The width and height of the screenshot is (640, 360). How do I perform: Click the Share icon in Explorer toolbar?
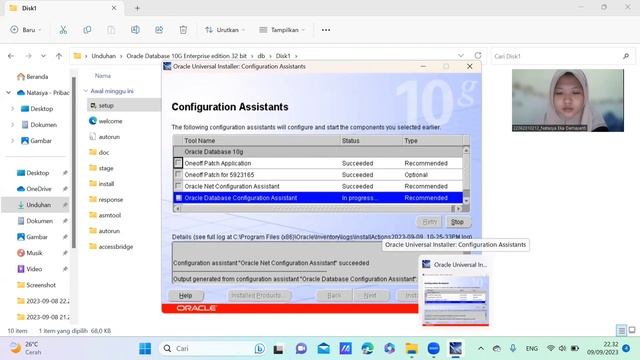point(159,30)
